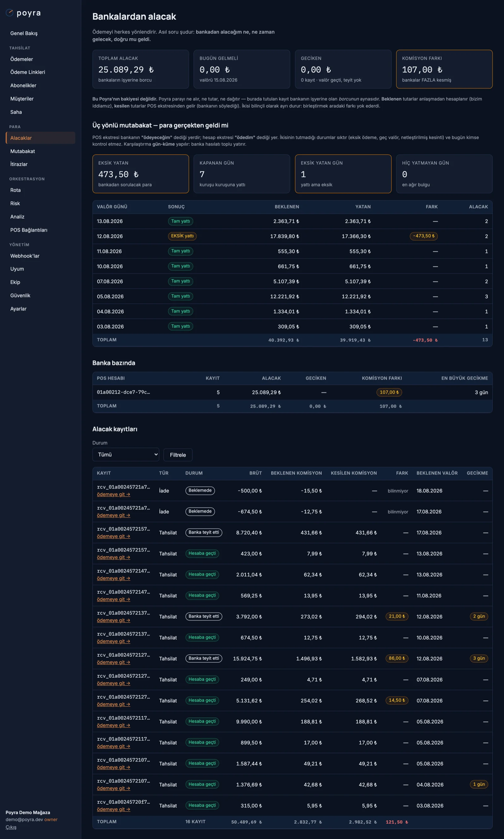Open the Durum filter dropdown
Image resolution: width=504 pixels, height=839 pixels.
[x=126, y=455]
